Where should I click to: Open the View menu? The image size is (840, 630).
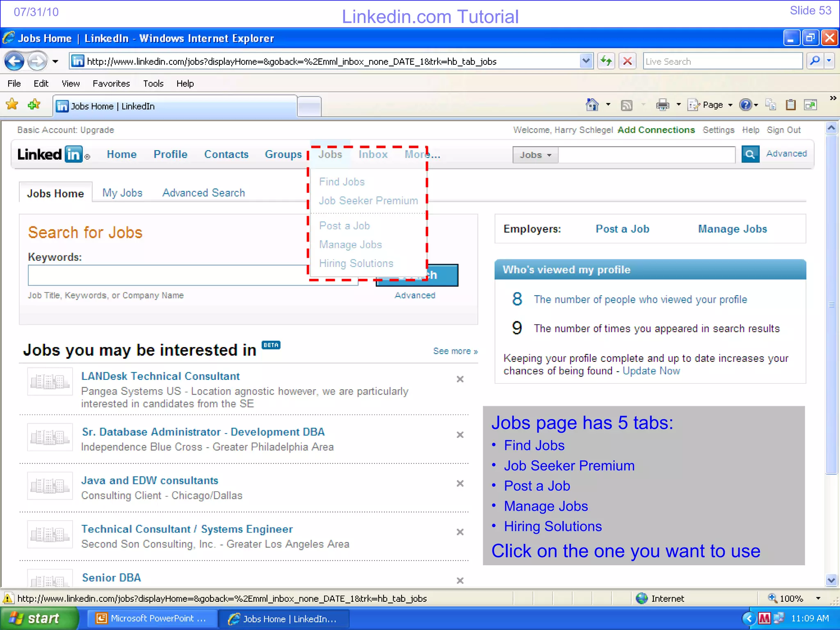(x=71, y=84)
